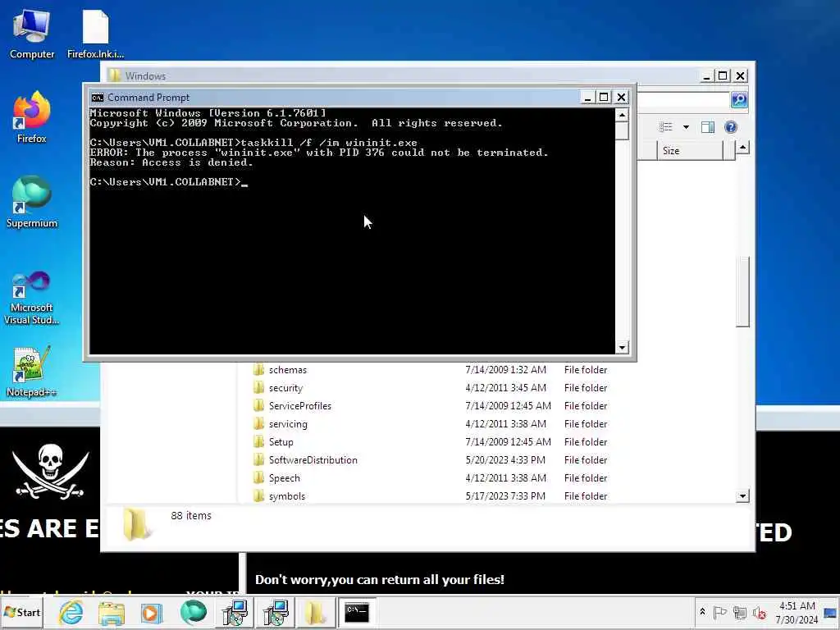Image resolution: width=840 pixels, height=630 pixels.
Task: Open Explorer help icon
Action: pos(731,127)
